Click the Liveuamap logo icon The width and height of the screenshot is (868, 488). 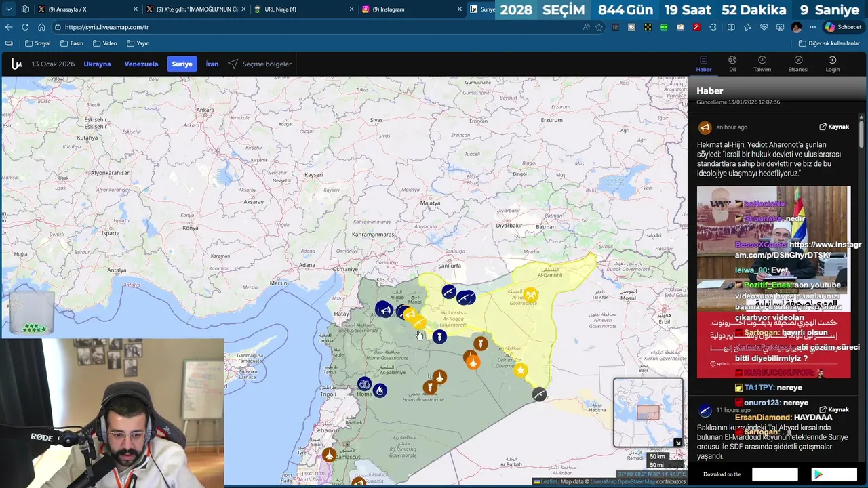16,64
